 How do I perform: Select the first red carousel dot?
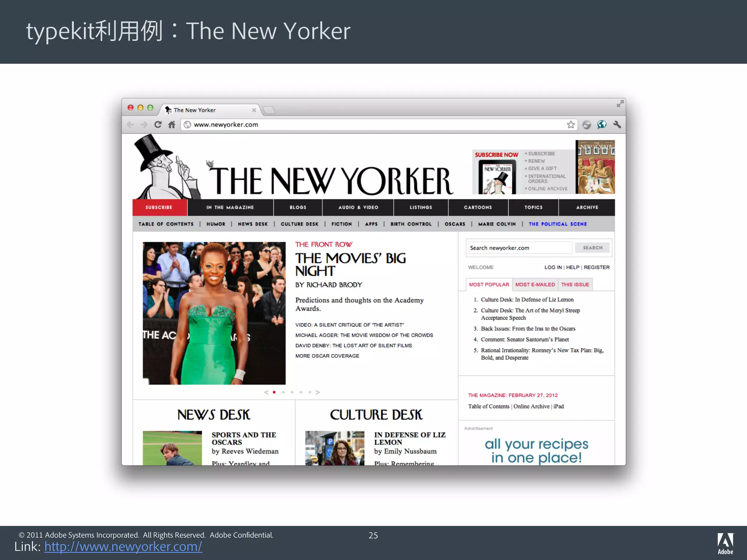click(x=274, y=392)
